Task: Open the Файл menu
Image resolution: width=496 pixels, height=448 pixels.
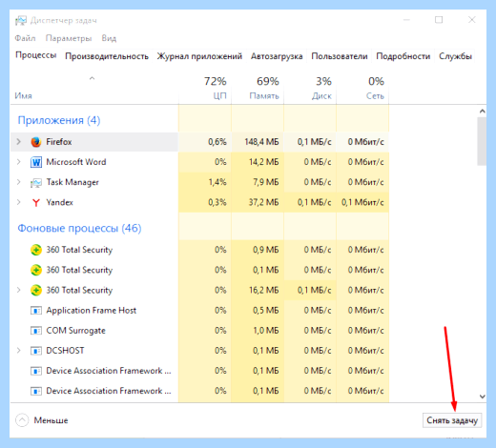Action: pyautogui.click(x=25, y=38)
